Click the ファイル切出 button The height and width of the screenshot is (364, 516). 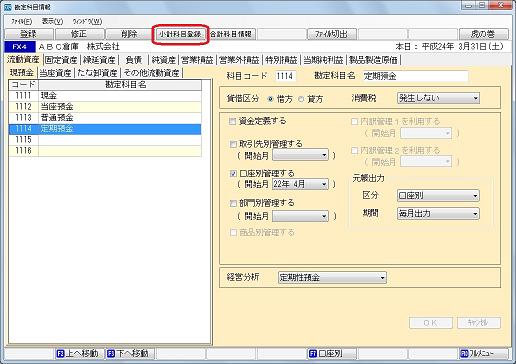pos(331,34)
